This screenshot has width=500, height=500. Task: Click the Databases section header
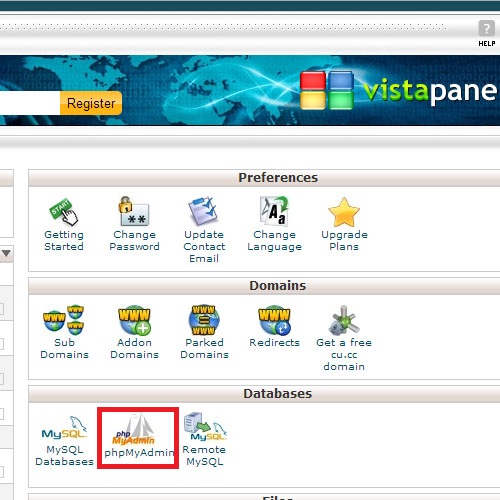point(278,394)
